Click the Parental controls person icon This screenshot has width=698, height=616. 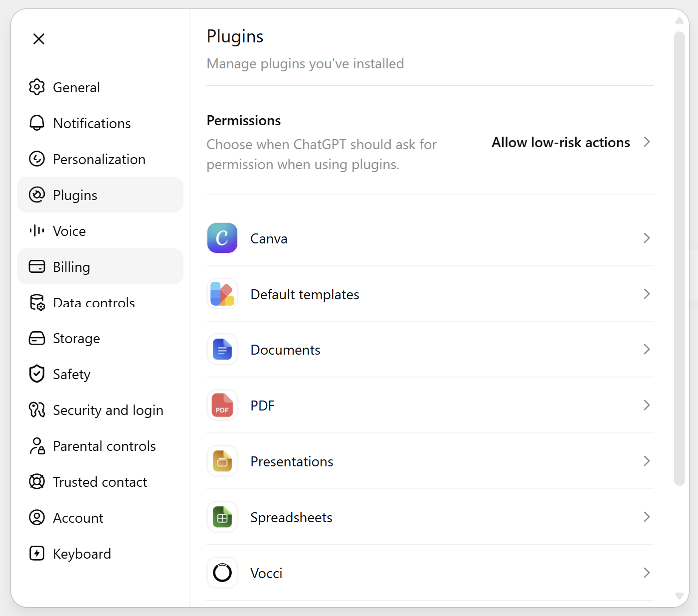pos(37,446)
